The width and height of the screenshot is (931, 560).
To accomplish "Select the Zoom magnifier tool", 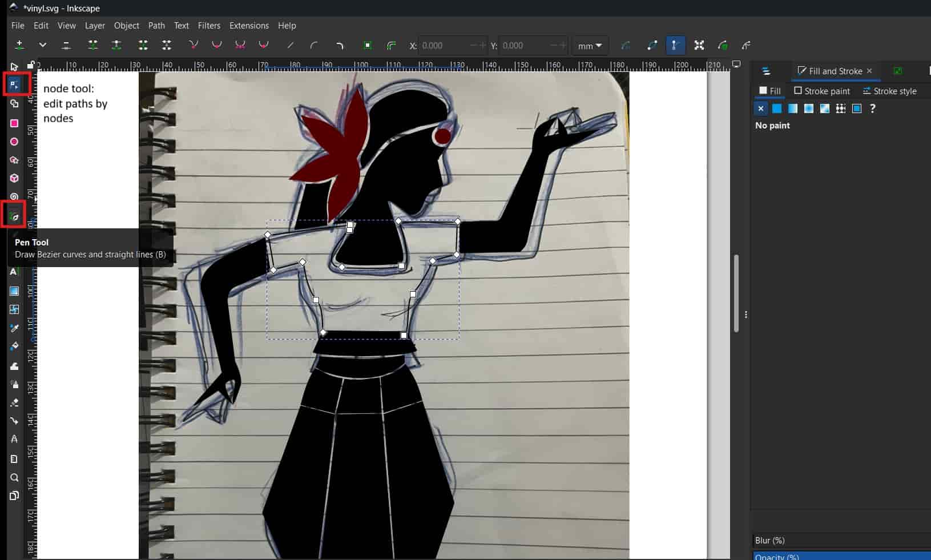I will [14, 477].
